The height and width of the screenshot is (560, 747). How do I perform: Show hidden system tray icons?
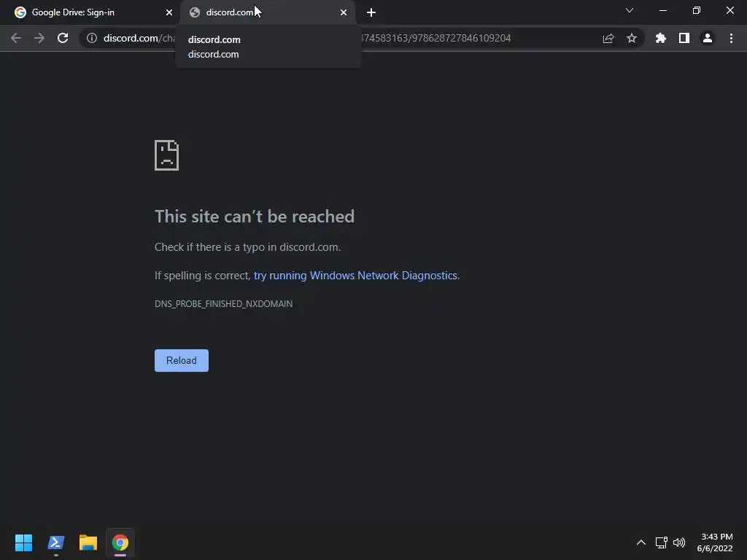(641, 542)
